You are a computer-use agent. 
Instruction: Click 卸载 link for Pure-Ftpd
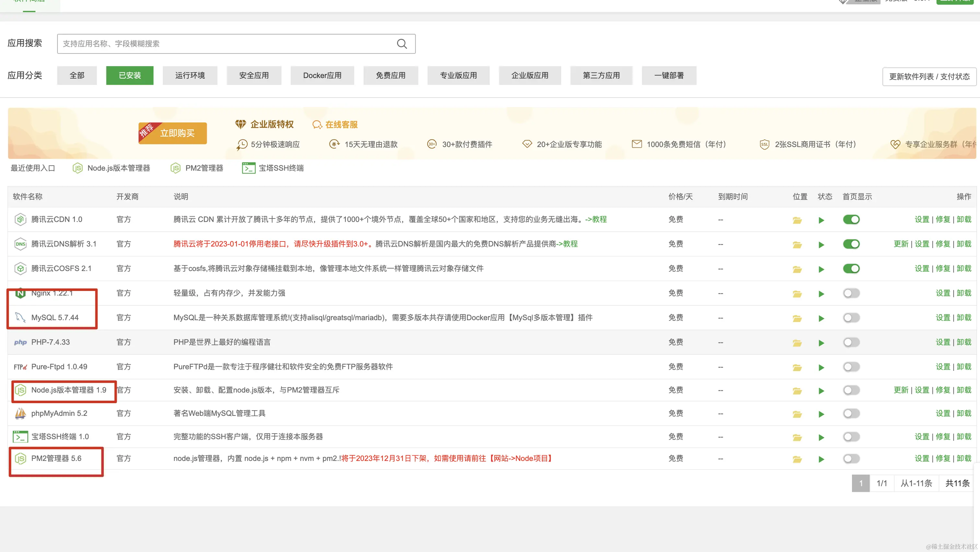tap(964, 367)
